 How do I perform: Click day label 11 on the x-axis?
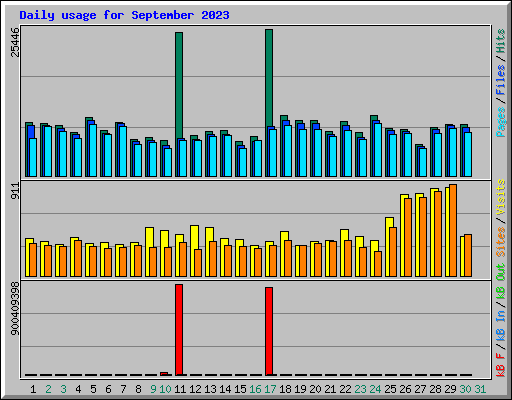tap(180, 389)
